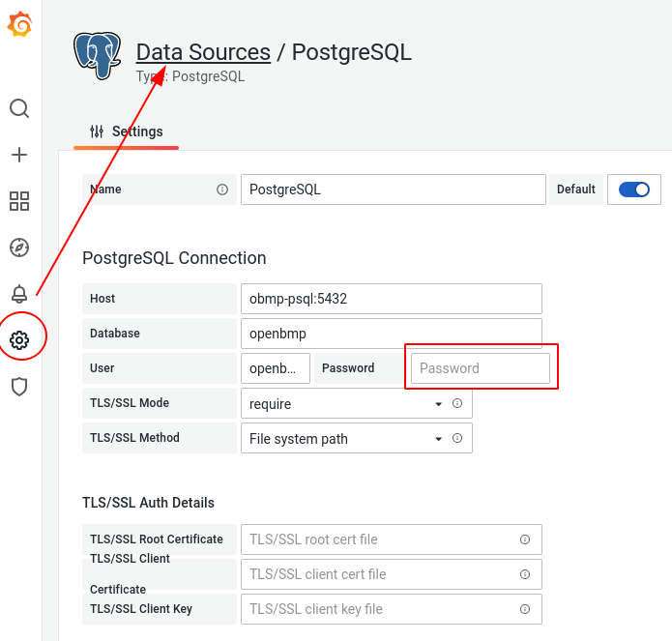
Task: Open the Dashboards grid icon
Action: coord(19,201)
